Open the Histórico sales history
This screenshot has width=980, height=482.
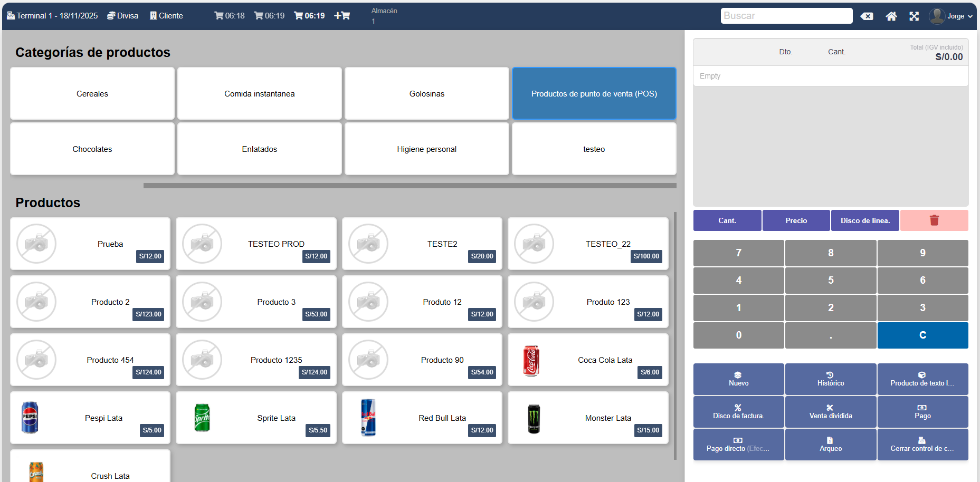831,379
